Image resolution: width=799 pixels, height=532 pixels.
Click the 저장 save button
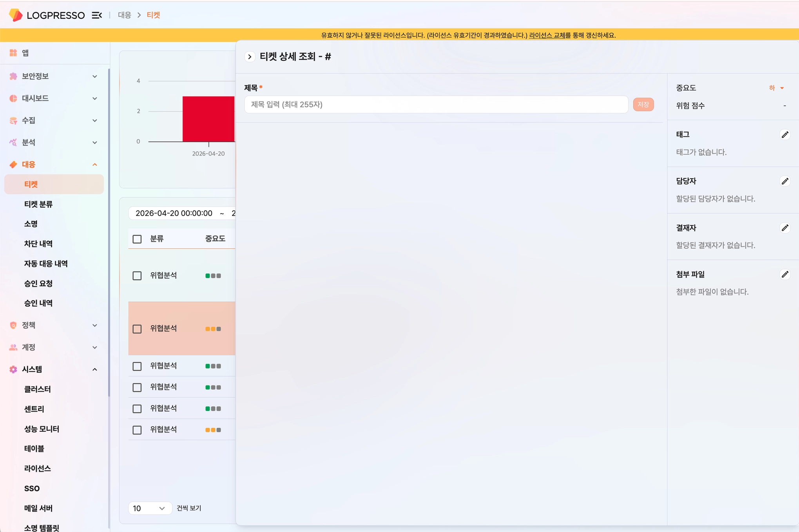pos(643,105)
